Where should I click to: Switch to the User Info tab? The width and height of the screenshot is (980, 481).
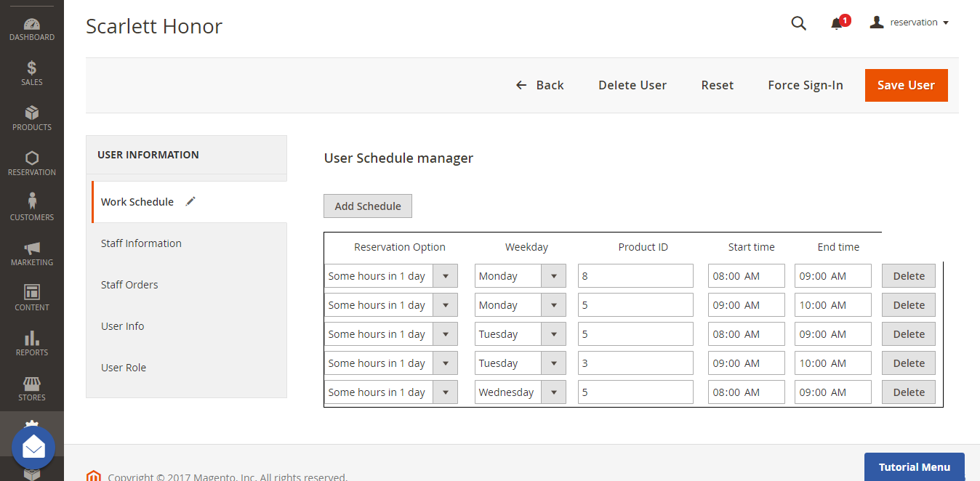coord(187,326)
